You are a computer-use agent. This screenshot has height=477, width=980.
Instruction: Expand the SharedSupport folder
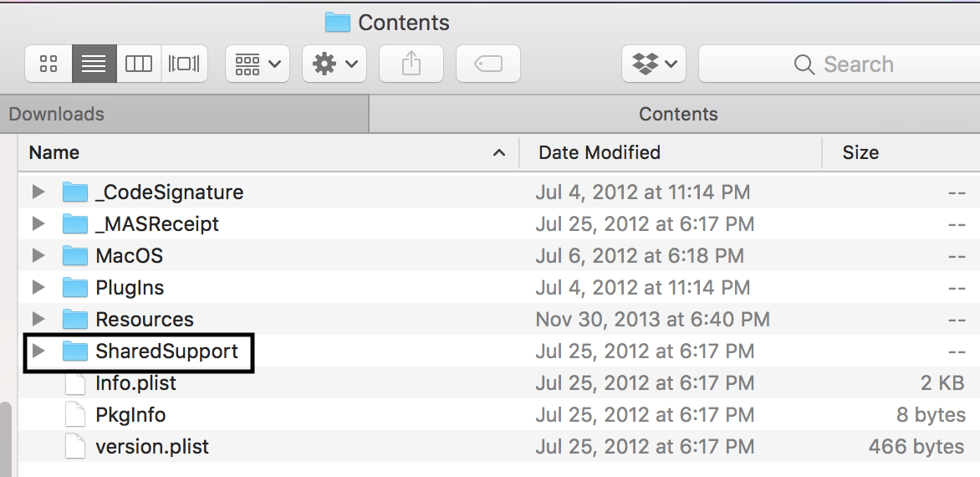[x=38, y=351]
